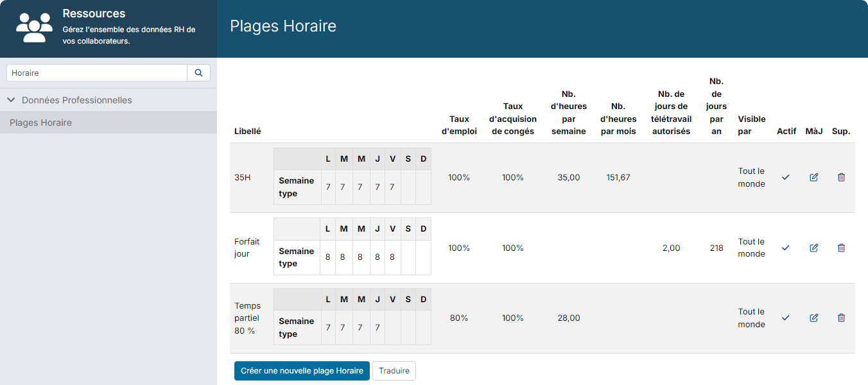Viewport: 868px width, 385px height.
Task: Click Nb. d'heures par semaine header
Action: point(569,112)
